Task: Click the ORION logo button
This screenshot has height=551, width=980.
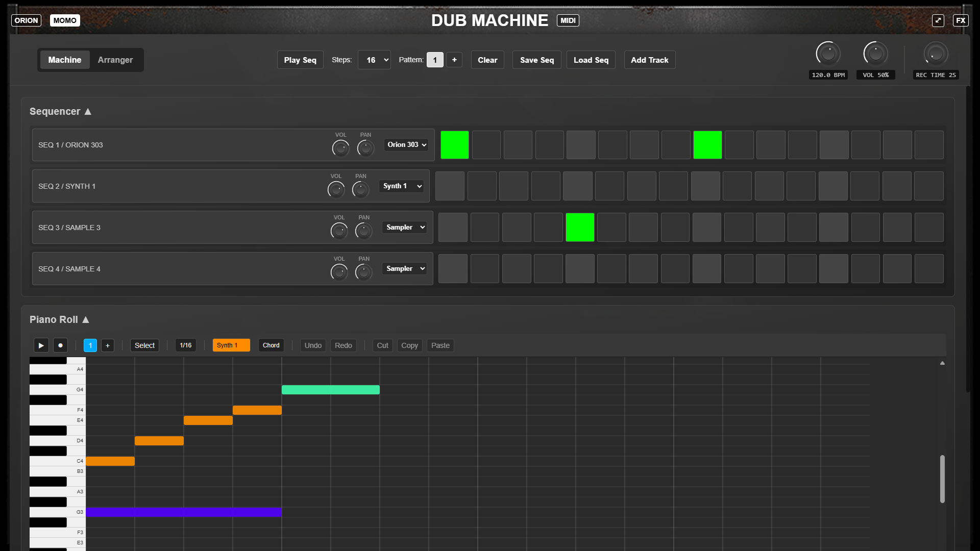Action: 26,20
